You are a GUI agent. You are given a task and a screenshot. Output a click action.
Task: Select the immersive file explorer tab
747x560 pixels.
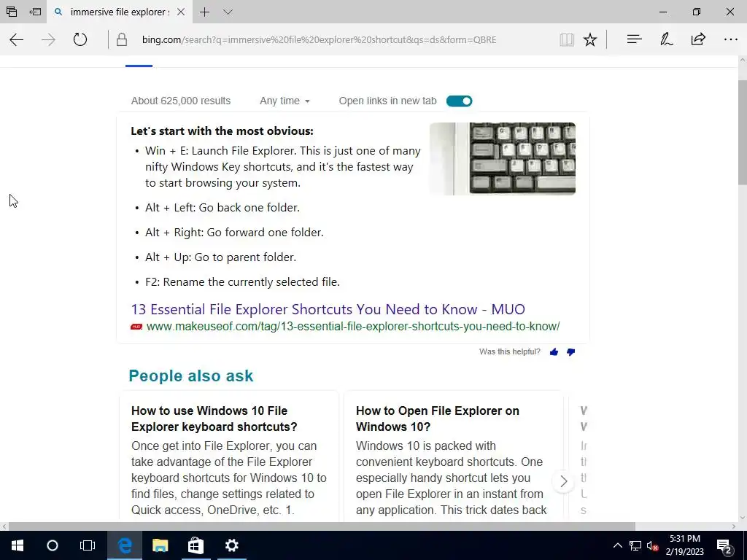point(119,12)
